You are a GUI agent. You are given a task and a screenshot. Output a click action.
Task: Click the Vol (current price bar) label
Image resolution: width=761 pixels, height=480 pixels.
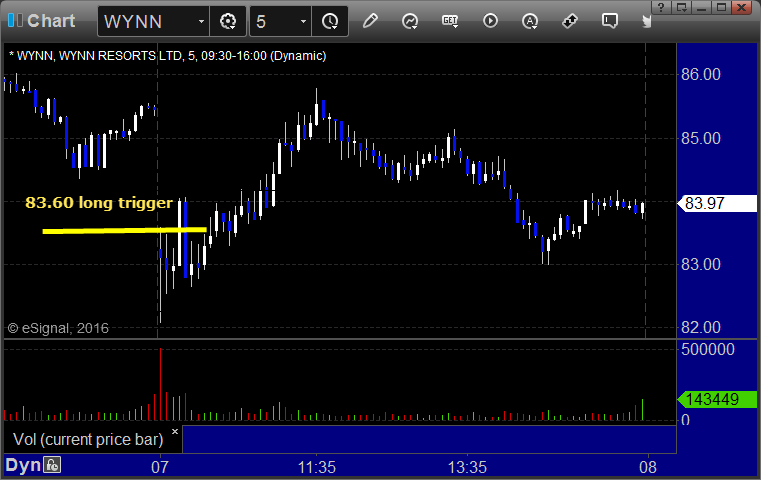coord(88,439)
